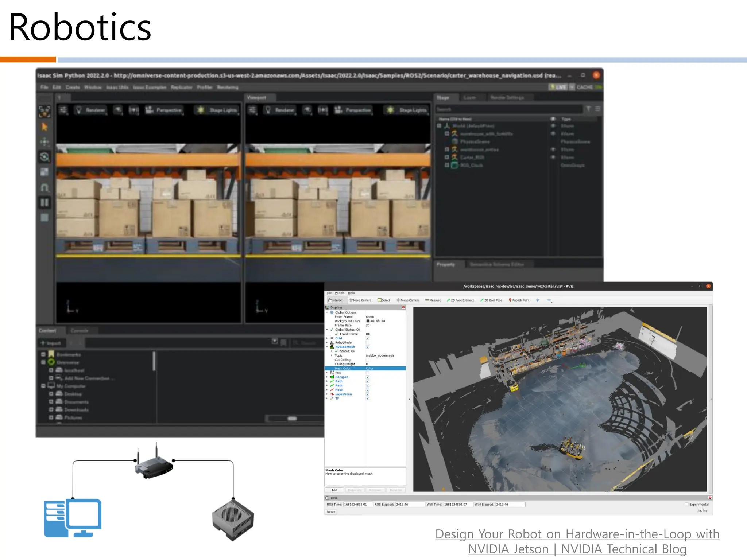Click the Stage panel filter funnel icon
The width and height of the screenshot is (747, 560).
coord(588,109)
